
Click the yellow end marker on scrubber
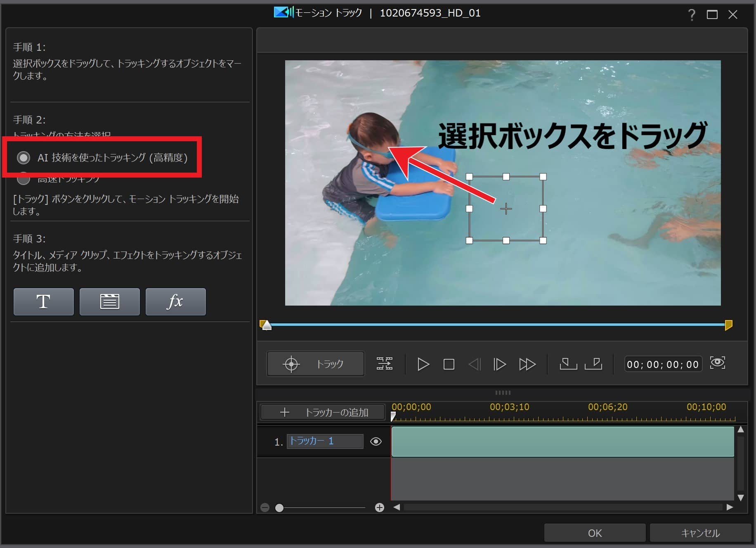pos(729,325)
